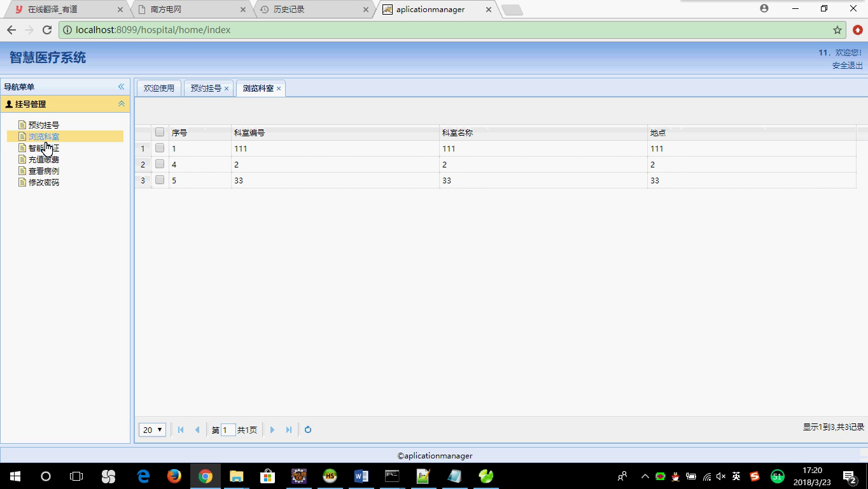Click the 显示1到3,共3记录 status text
Viewport: 868px width, 489px height.
click(x=834, y=427)
